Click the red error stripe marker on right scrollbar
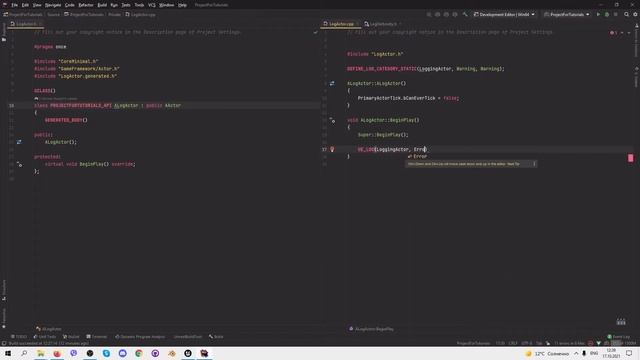The width and height of the screenshot is (640, 360). pos(630,158)
